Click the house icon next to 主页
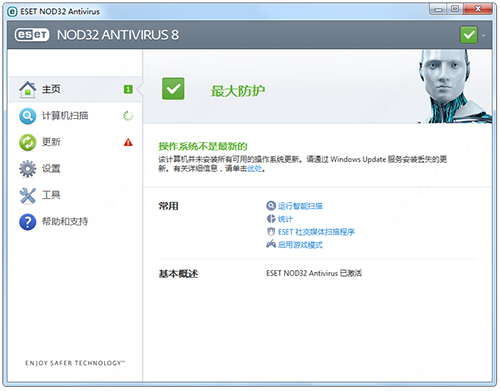This screenshot has width=500, height=391. coord(28,89)
